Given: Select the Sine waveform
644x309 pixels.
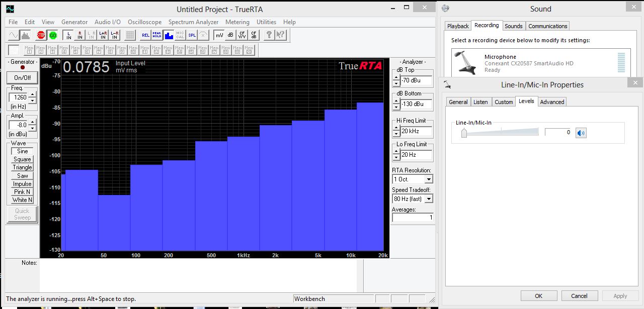Looking at the screenshot, I should pyautogui.click(x=22, y=151).
